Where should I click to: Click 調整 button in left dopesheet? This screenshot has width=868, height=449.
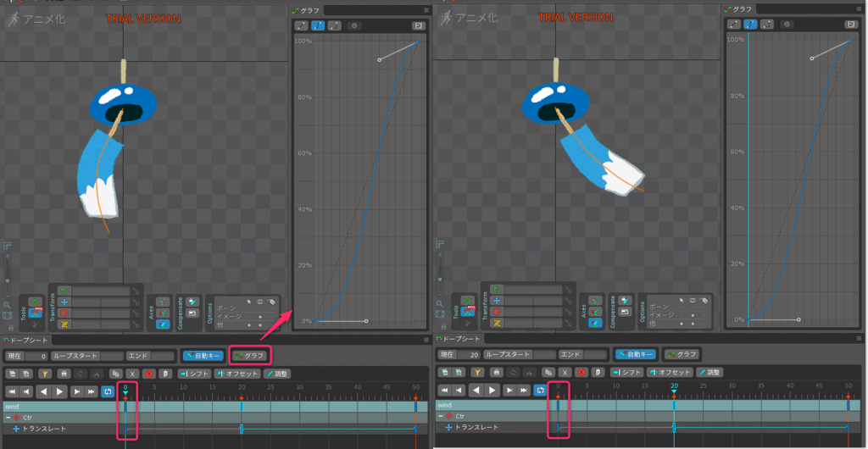tap(277, 374)
